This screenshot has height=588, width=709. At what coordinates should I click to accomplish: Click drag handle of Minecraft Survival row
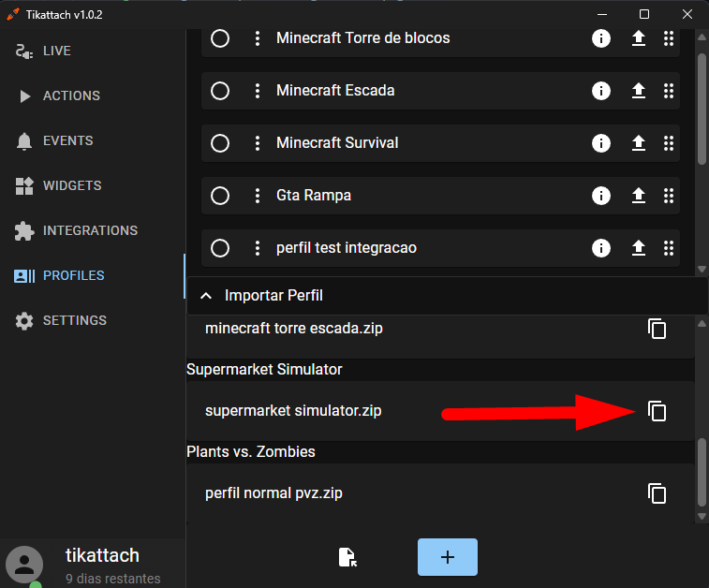click(669, 143)
